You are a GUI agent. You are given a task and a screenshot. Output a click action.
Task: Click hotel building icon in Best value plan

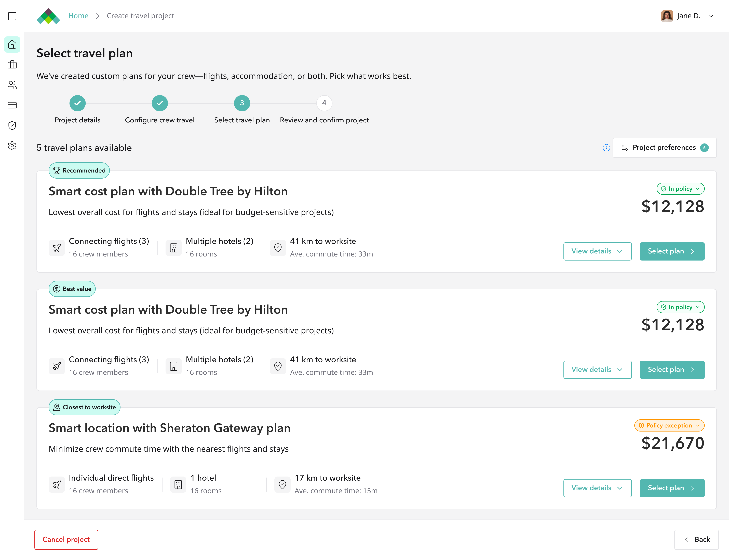(173, 366)
